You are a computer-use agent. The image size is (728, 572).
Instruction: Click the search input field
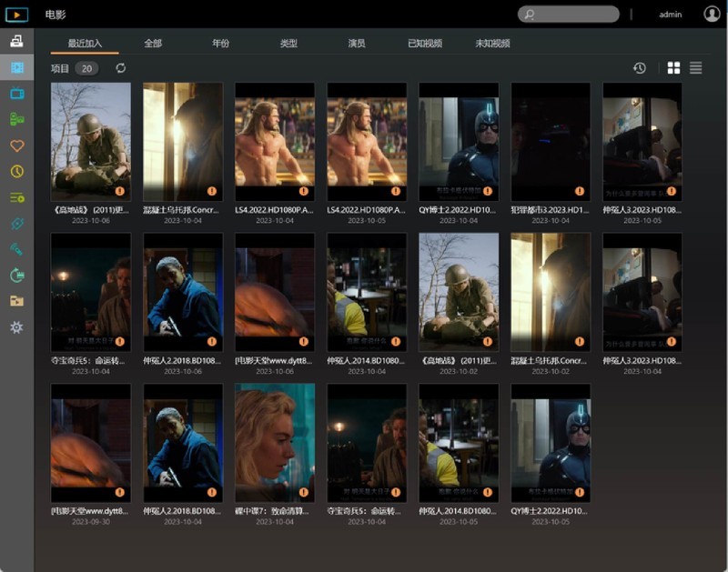573,15
